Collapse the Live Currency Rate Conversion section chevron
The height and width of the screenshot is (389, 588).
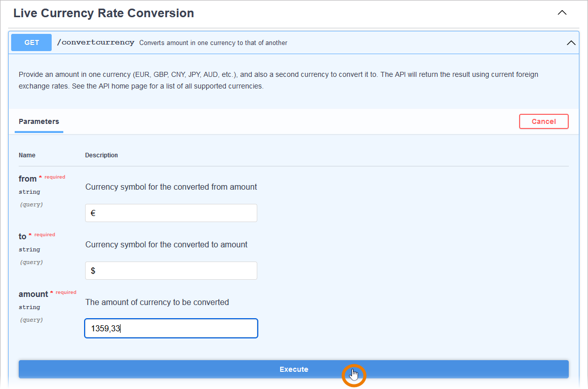[x=562, y=13]
